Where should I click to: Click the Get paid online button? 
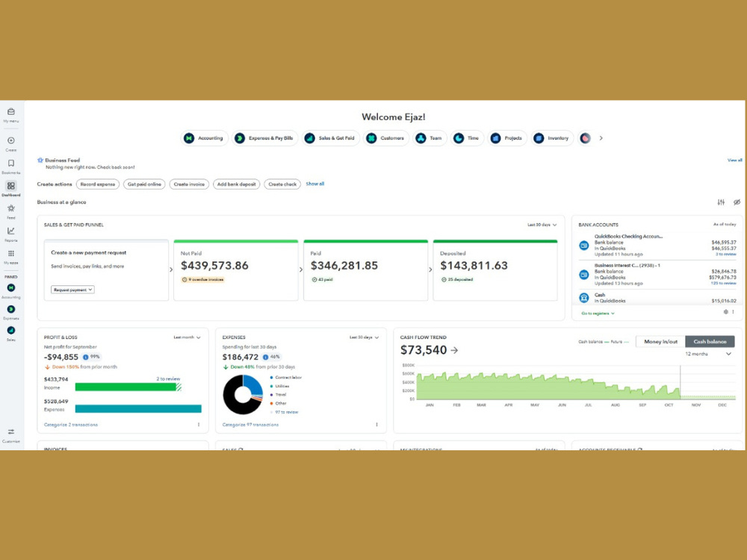click(x=144, y=184)
